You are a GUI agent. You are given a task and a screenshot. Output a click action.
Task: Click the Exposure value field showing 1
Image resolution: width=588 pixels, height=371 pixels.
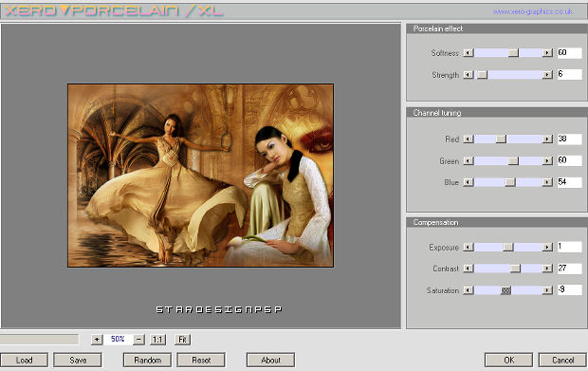tap(569, 247)
